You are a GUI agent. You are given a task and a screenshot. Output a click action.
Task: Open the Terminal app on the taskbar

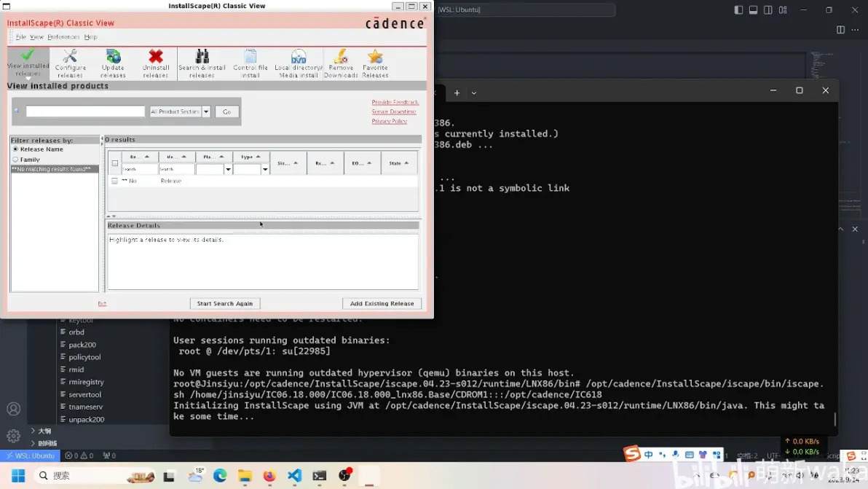[320, 476]
